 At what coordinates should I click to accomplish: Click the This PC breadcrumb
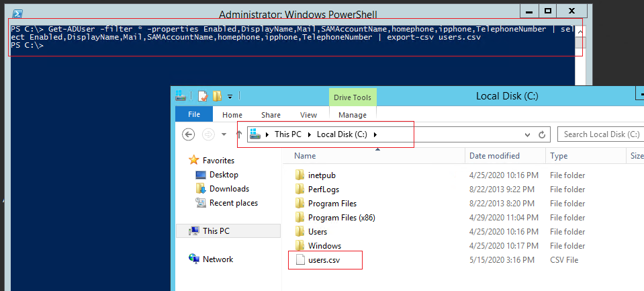click(x=288, y=134)
